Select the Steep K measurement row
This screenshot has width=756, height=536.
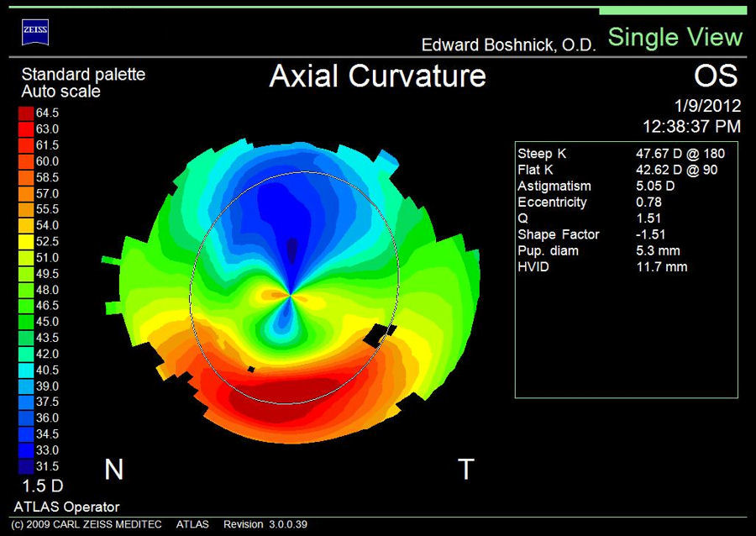[x=621, y=154]
